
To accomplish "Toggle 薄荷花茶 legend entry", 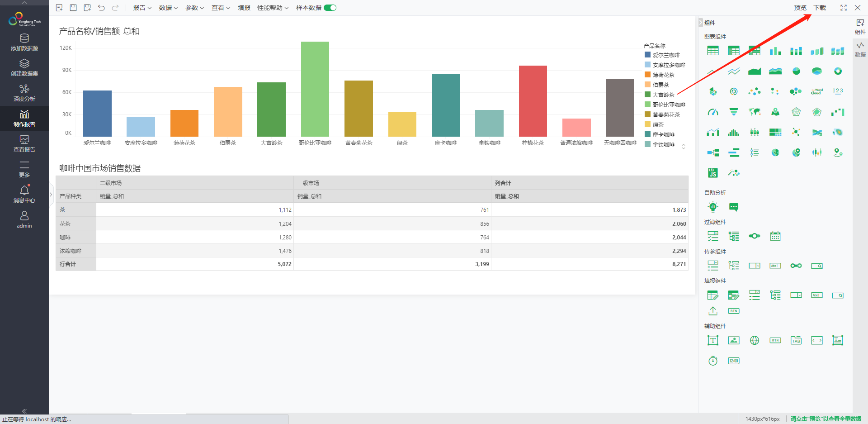I will click(x=663, y=75).
